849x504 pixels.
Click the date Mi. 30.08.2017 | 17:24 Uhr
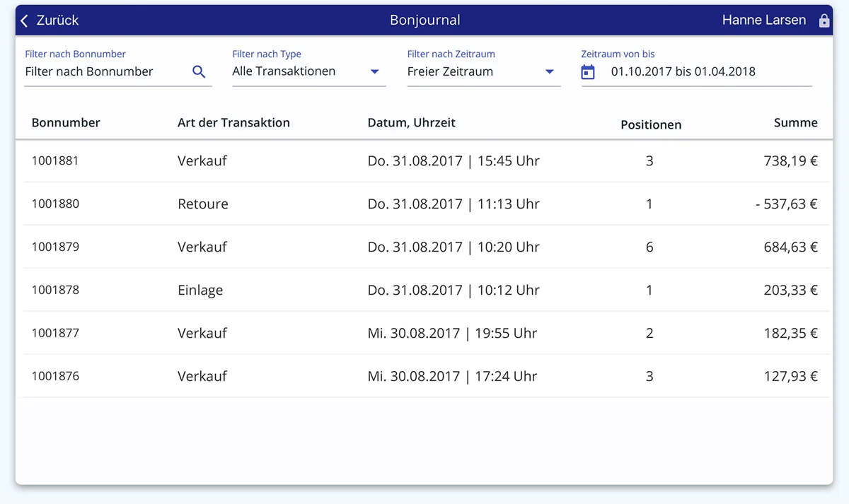pos(452,377)
